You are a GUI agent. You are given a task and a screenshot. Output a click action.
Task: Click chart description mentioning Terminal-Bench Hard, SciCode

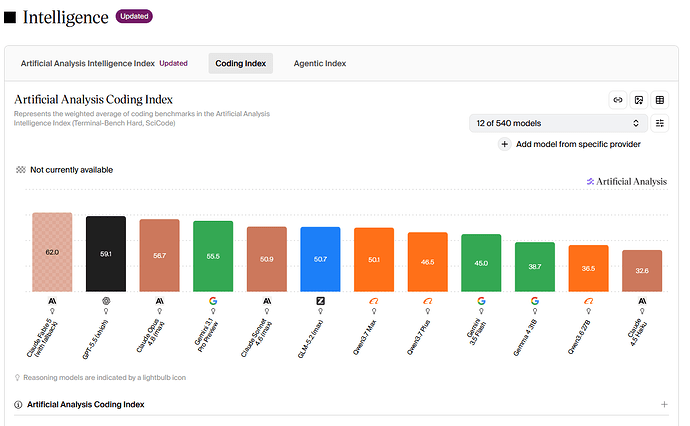(x=142, y=118)
